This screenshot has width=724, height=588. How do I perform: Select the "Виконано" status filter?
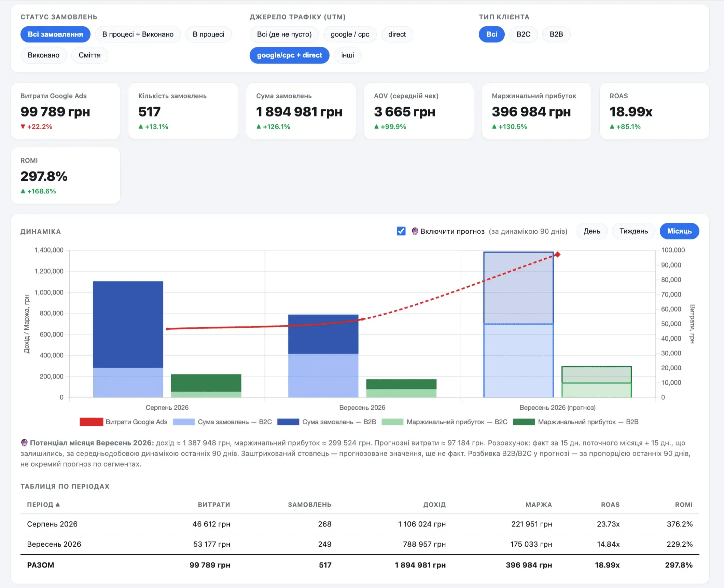44,55
